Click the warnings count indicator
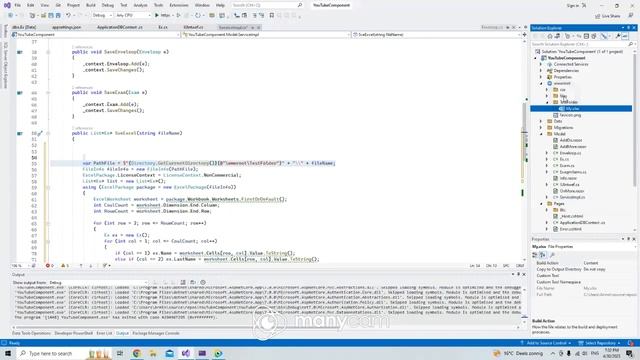The width and height of the screenshot is (640, 360). tap(65, 266)
